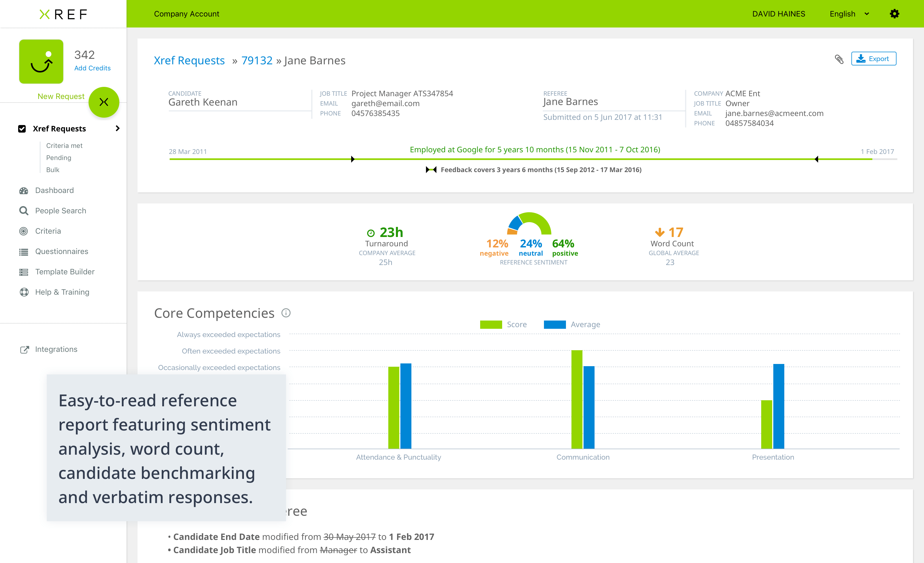
Task: Click the Help & Training lifebuoy icon
Action: click(x=24, y=292)
